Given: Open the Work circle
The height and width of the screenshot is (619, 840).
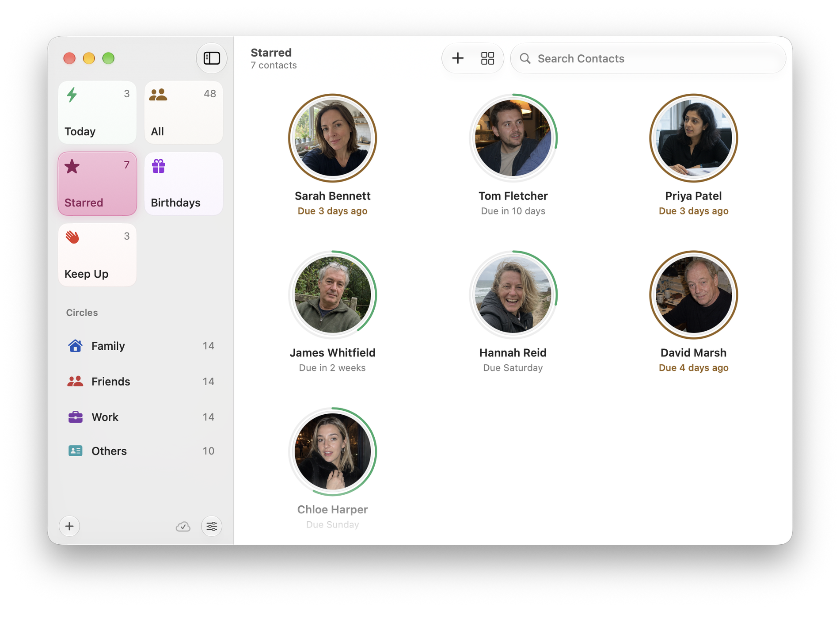Looking at the screenshot, I should [x=141, y=417].
